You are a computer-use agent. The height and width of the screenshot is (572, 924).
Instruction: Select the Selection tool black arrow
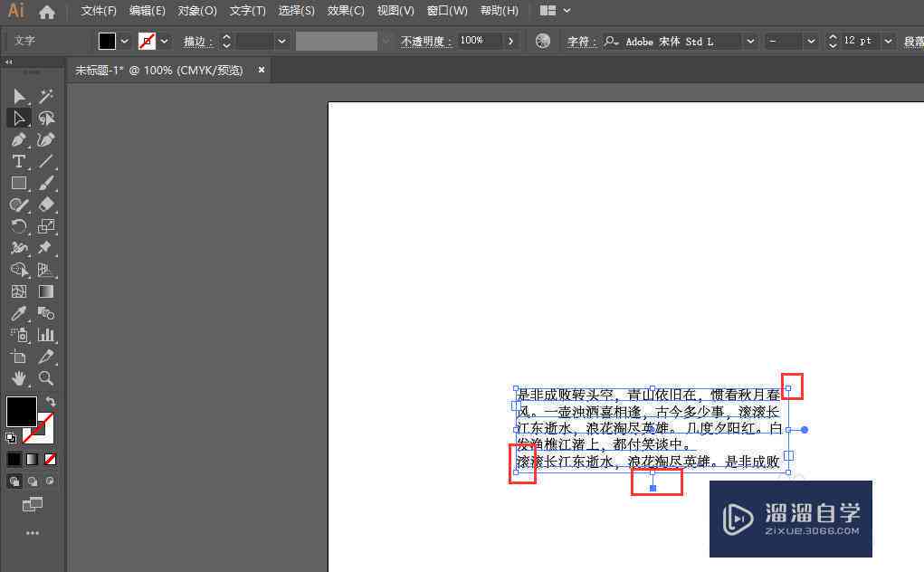click(x=19, y=96)
